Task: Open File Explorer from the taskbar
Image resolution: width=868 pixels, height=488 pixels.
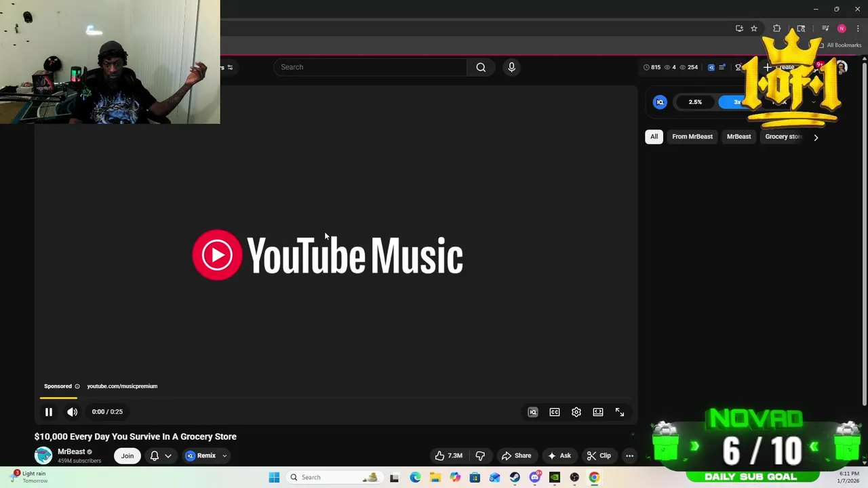Action: (435, 477)
